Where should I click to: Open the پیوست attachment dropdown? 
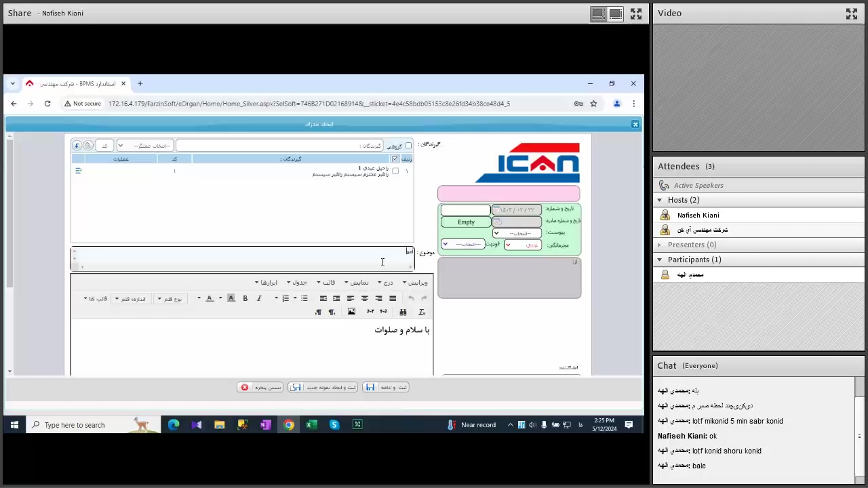coord(517,233)
